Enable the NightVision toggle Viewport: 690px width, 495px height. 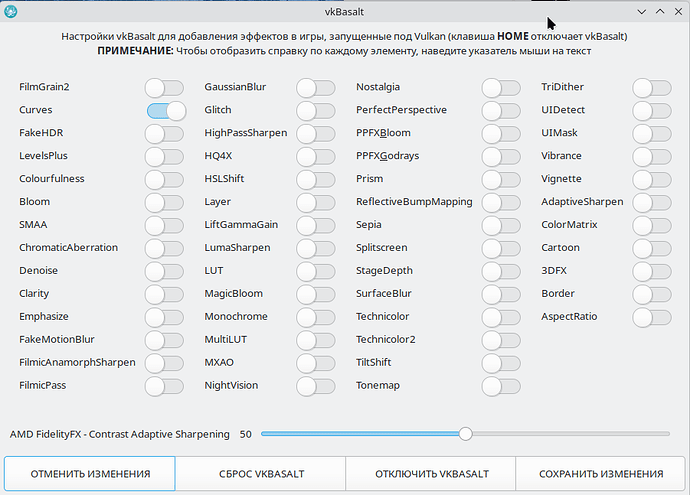coord(315,385)
